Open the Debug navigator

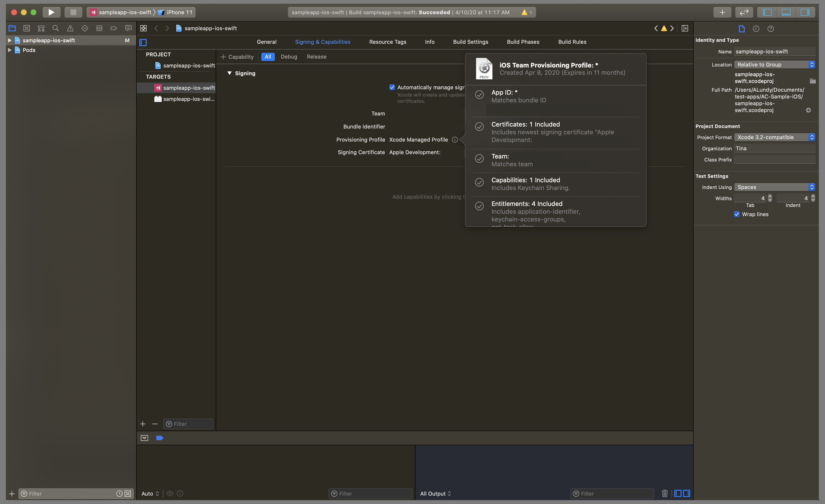100,28
